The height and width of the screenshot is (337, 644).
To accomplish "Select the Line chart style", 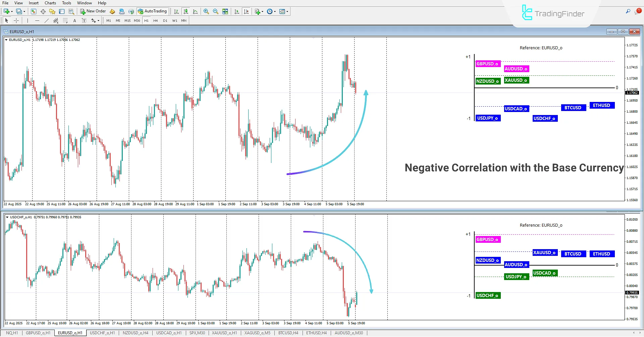I will tap(196, 11).
